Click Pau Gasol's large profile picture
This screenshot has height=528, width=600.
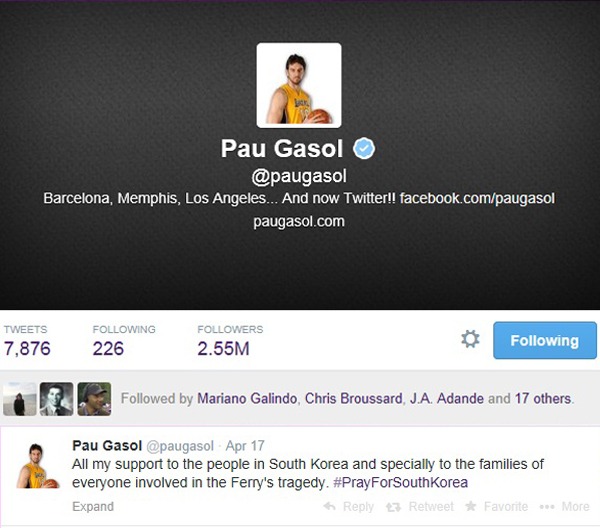pyautogui.click(x=299, y=85)
